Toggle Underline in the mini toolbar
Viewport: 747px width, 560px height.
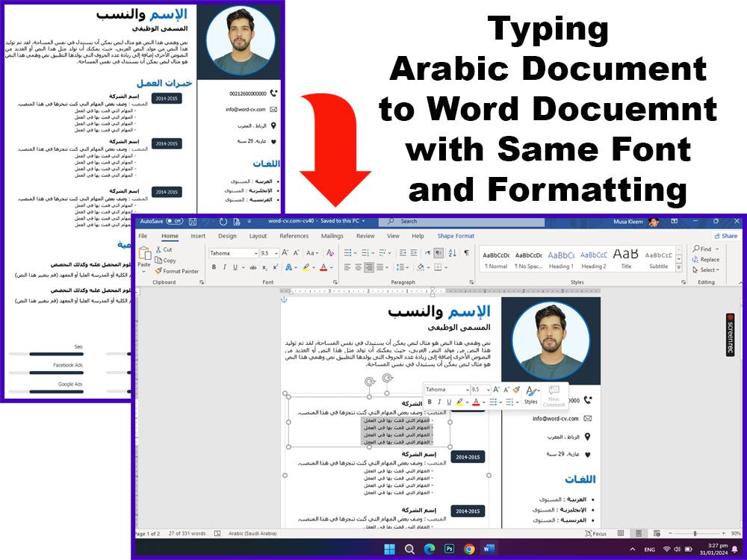[x=449, y=402]
